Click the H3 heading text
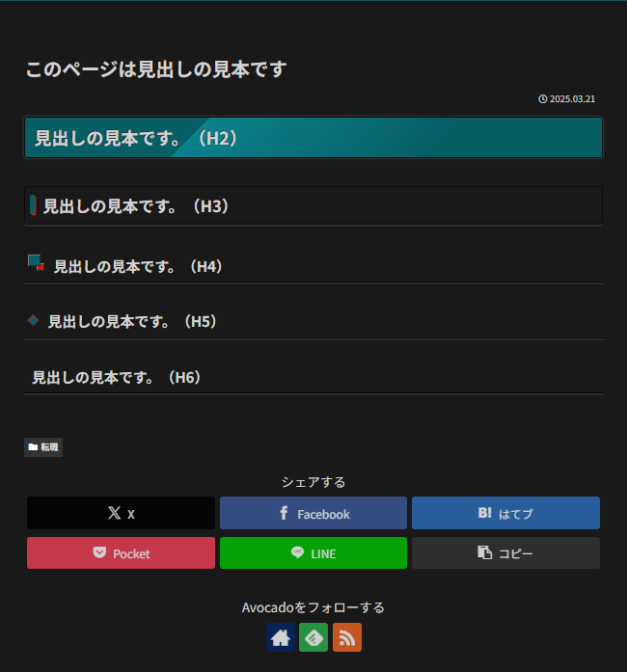 pyautogui.click(x=136, y=206)
